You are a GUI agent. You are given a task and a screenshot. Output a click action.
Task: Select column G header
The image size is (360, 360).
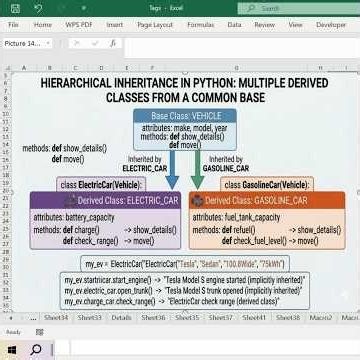tap(236, 68)
